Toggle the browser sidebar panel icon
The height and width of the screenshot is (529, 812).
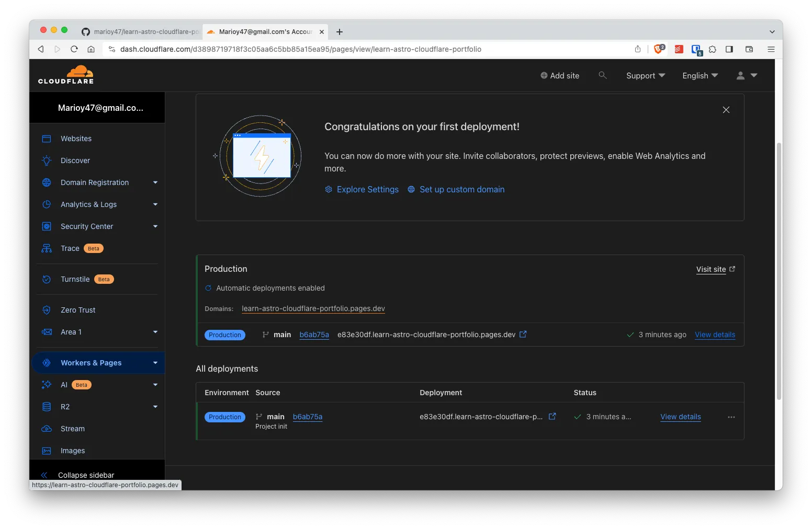[x=729, y=49]
